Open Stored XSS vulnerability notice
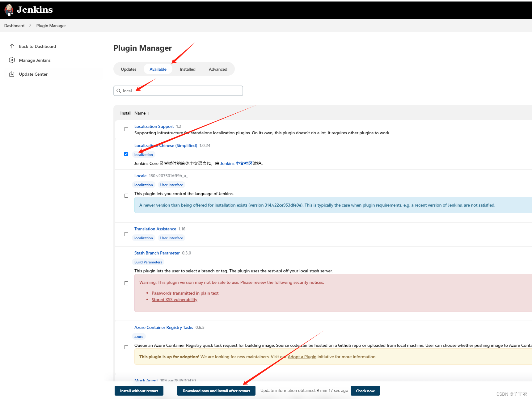 click(174, 300)
